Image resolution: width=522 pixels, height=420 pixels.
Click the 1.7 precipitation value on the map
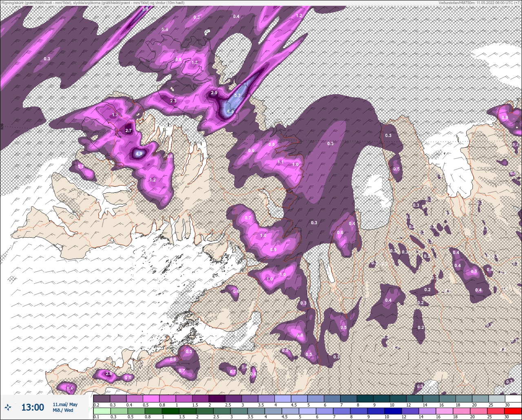coord(115,115)
